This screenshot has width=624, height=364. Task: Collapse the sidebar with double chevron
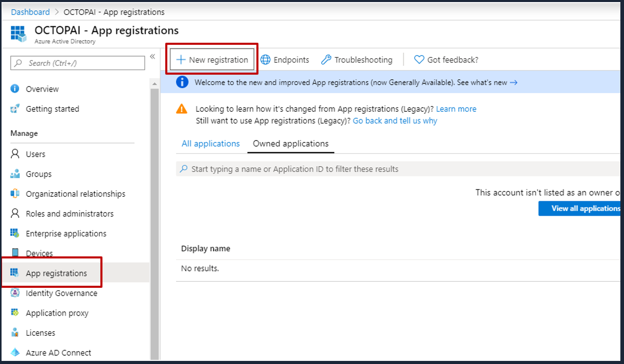click(x=152, y=57)
